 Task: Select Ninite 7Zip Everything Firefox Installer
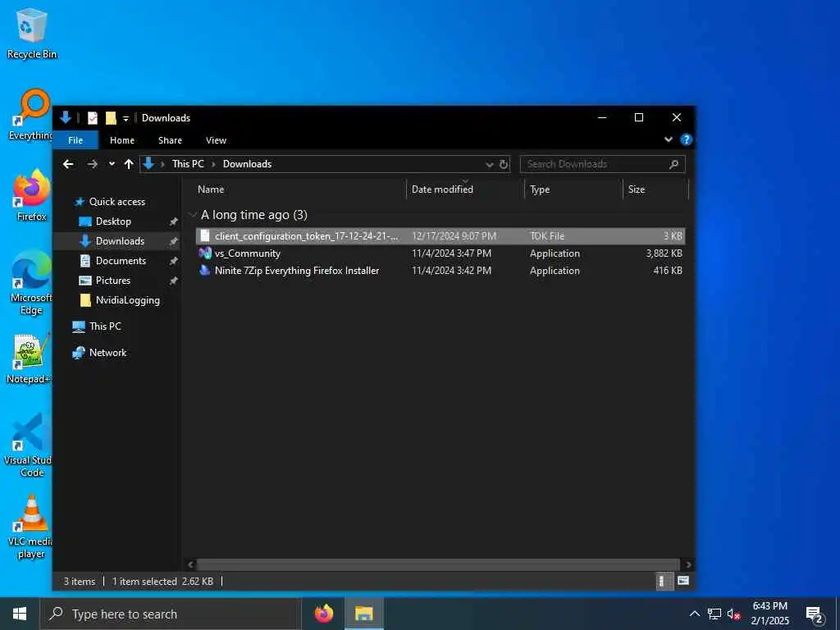coord(441,271)
